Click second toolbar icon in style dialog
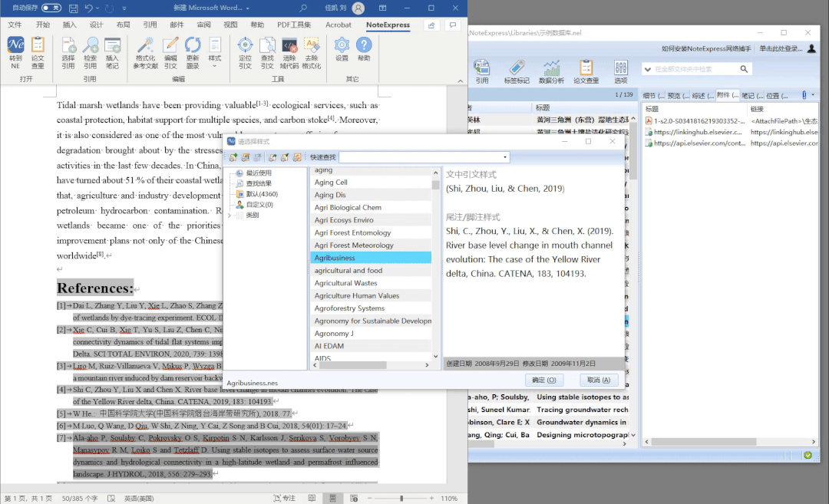Viewport: 829px width, 504px height. [246, 157]
